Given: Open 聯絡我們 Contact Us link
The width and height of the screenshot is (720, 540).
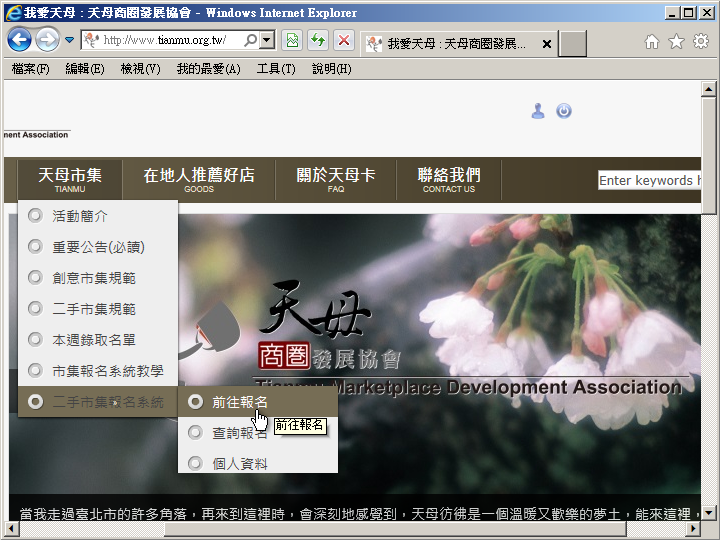Looking at the screenshot, I should point(448,179).
